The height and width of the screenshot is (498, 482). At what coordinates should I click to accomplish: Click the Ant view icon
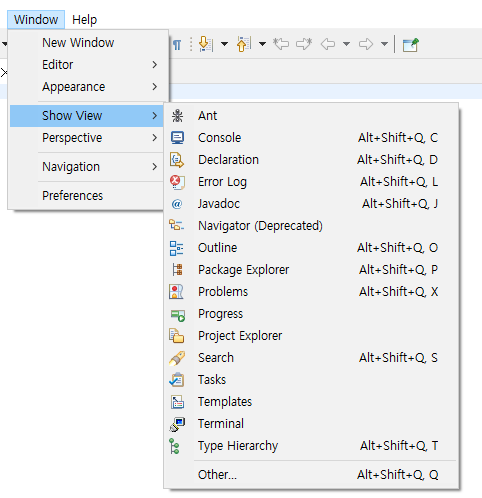tap(177, 116)
